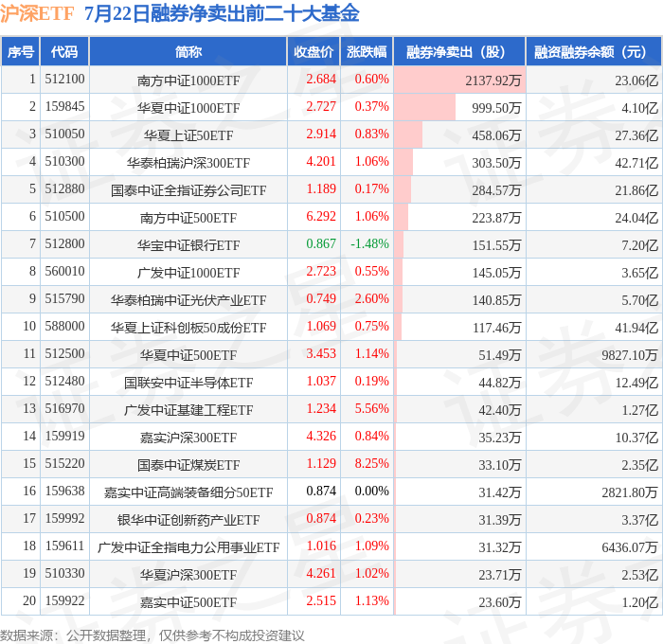
Task: Click code 159845
Action: point(64,107)
